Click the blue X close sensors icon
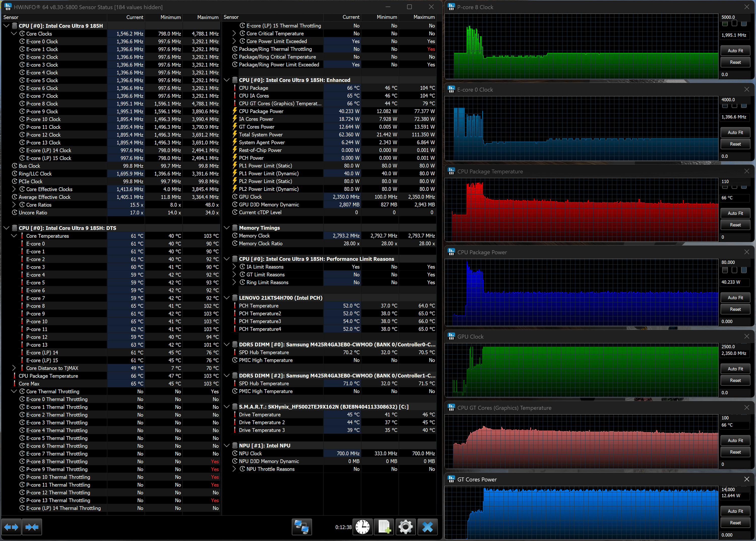The image size is (756, 541). click(x=427, y=527)
